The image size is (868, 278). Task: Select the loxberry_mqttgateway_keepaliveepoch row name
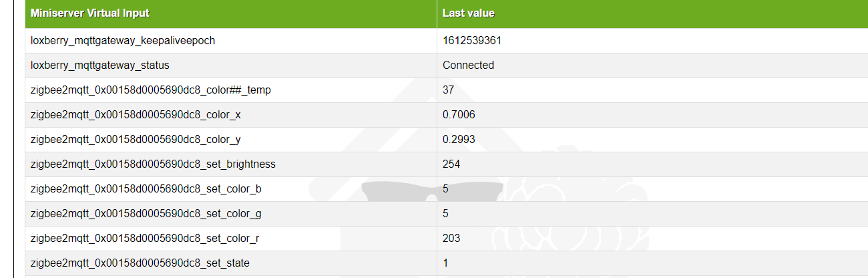click(x=123, y=41)
